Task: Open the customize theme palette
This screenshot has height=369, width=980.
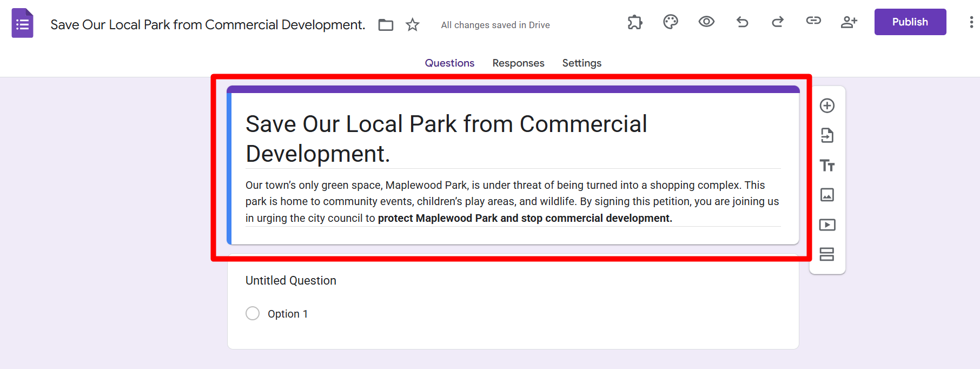Action: point(671,22)
